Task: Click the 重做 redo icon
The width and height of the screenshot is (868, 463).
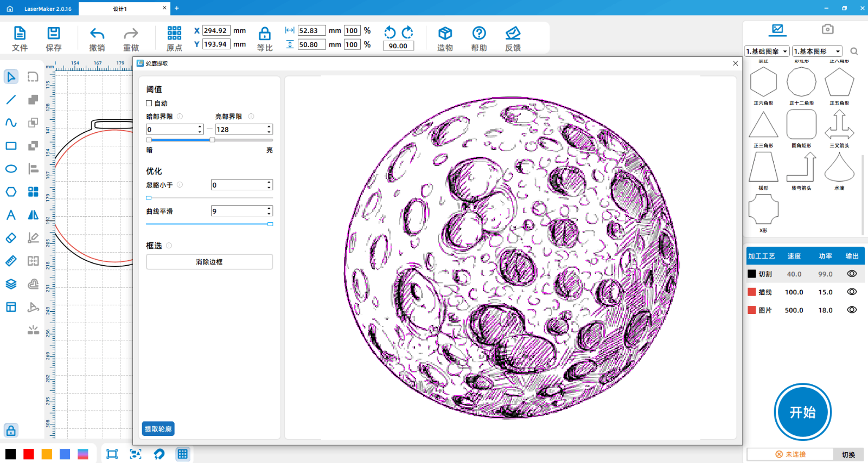Action: 131,34
